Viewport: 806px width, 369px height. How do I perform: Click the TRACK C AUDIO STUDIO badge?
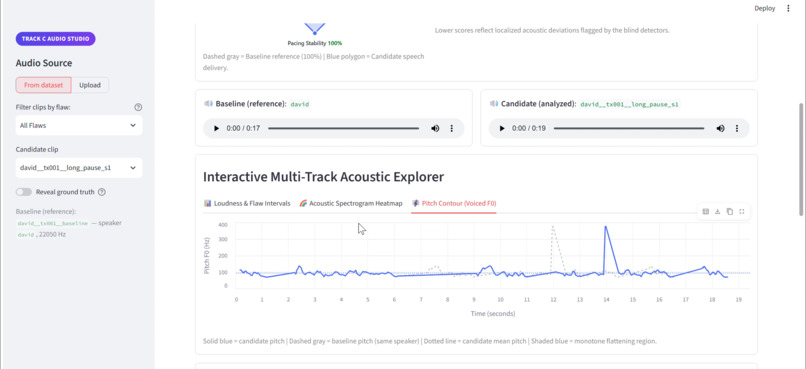coord(56,39)
